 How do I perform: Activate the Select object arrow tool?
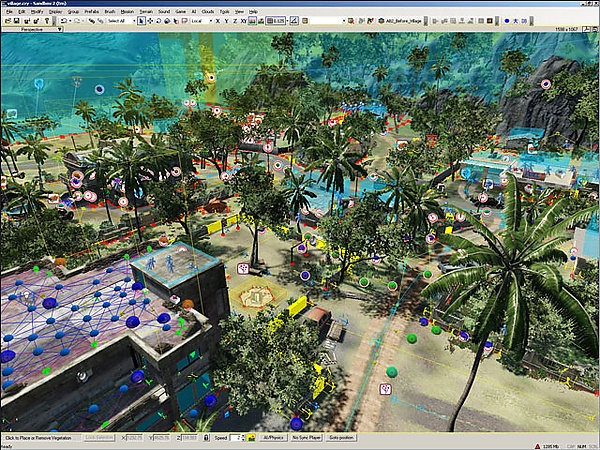tap(140, 20)
